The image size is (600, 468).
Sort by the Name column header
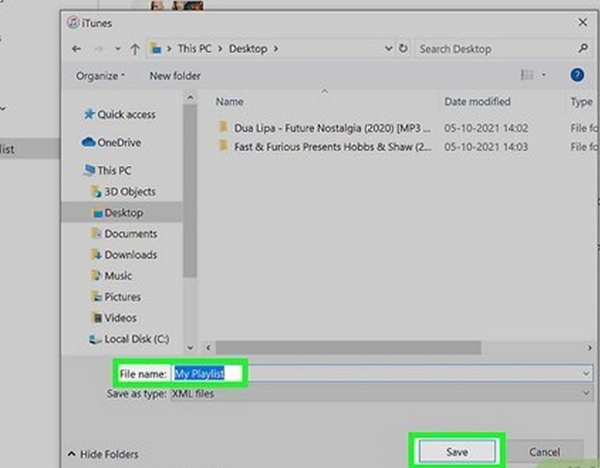[x=230, y=101]
